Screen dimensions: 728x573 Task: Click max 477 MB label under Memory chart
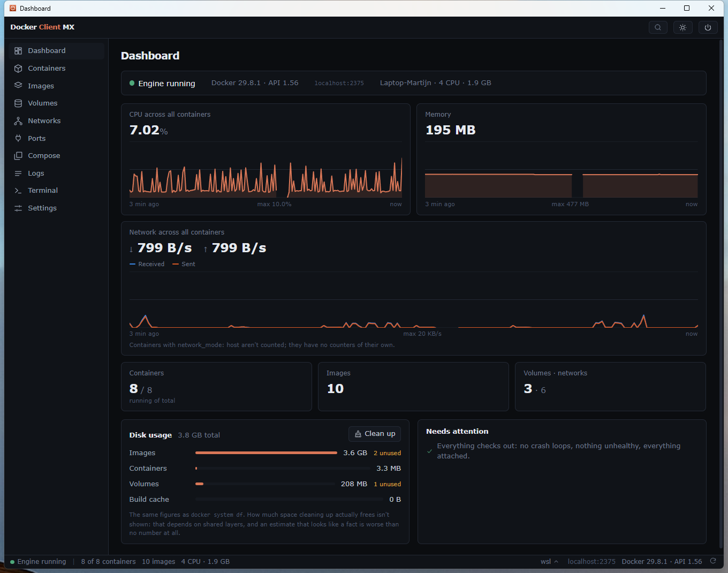pyautogui.click(x=570, y=204)
